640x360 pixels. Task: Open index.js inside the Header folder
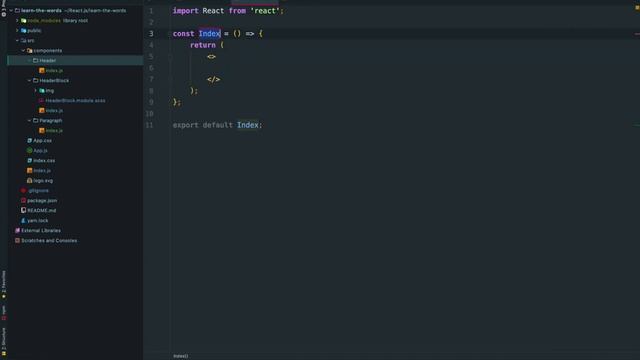point(54,71)
